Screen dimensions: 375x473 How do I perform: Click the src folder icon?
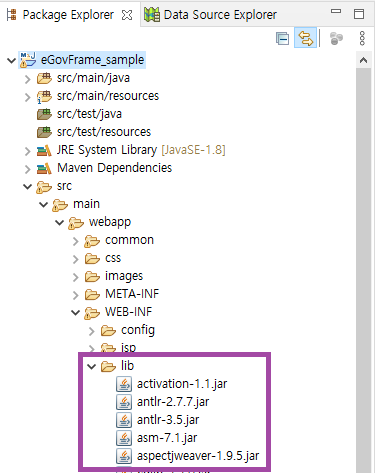(x=44, y=187)
